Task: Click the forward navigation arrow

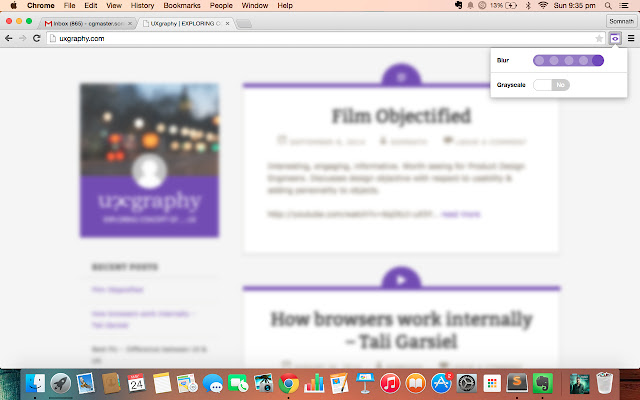Action: coord(22,38)
